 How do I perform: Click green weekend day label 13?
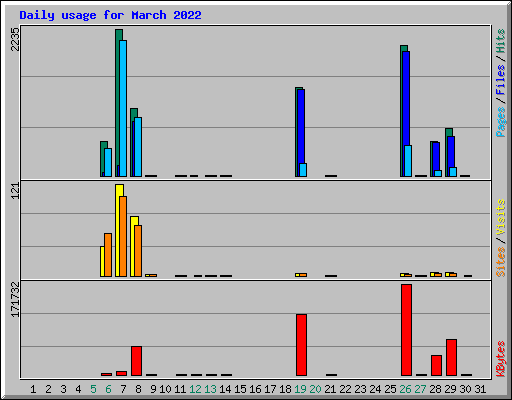(x=210, y=389)
